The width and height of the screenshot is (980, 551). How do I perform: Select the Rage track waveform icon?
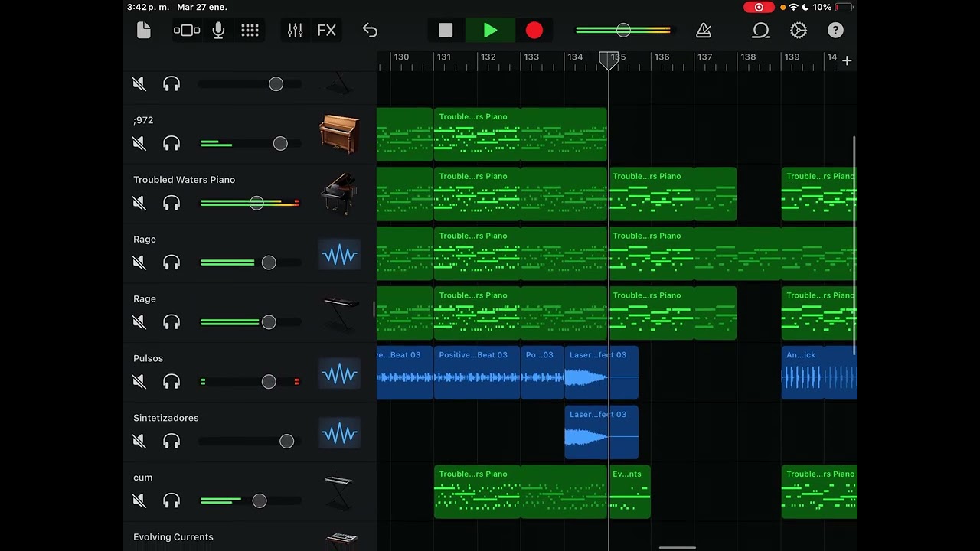(x=339, y=255)
